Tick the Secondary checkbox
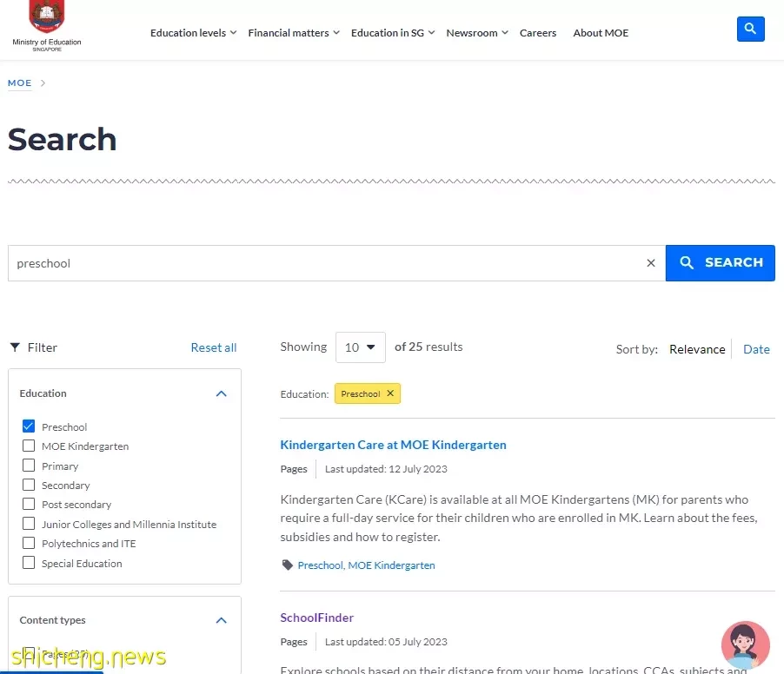 tap(29, 485)
